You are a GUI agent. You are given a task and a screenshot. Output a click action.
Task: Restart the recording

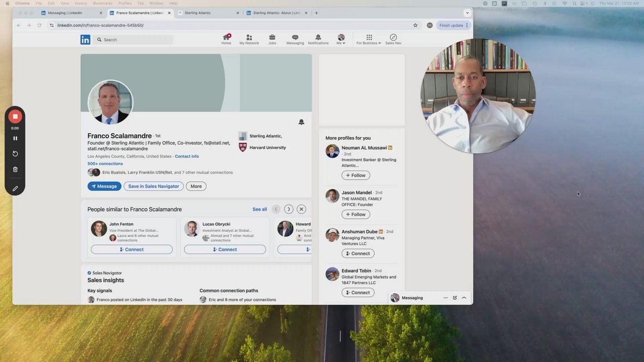pos(15,154)
